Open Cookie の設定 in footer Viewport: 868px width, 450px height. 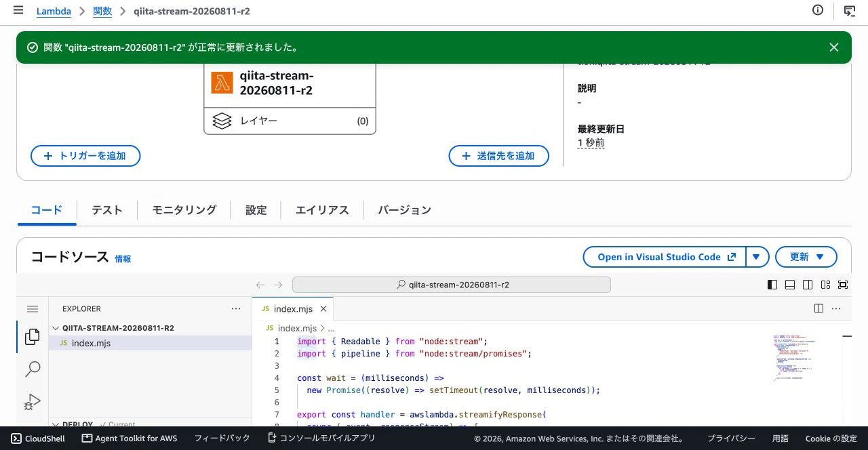click(x=831, y=438)
